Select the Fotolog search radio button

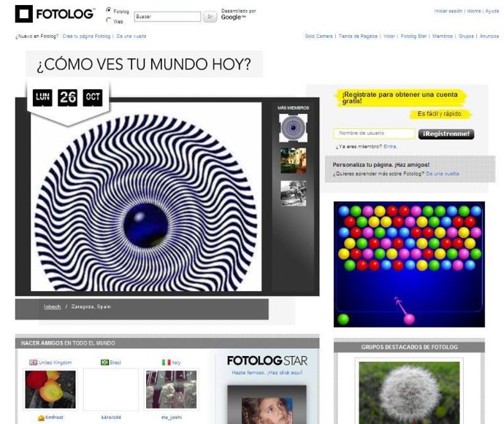pos(109,11)
